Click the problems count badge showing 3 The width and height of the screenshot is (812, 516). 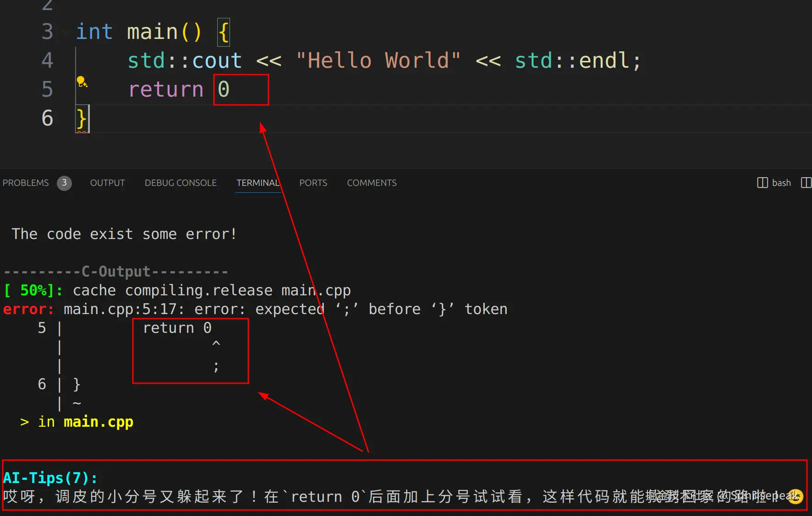64,183
